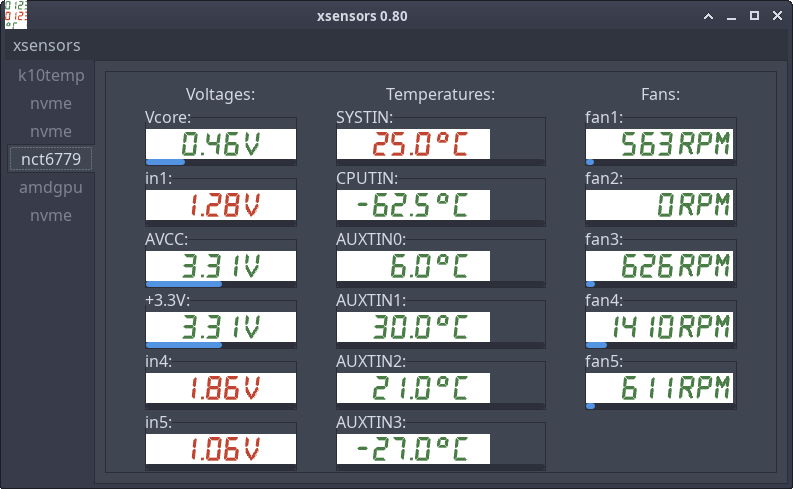Select the nvme tab below amdgpu
The height and width of the screenshot is (489, 793).
coord(51,215)
